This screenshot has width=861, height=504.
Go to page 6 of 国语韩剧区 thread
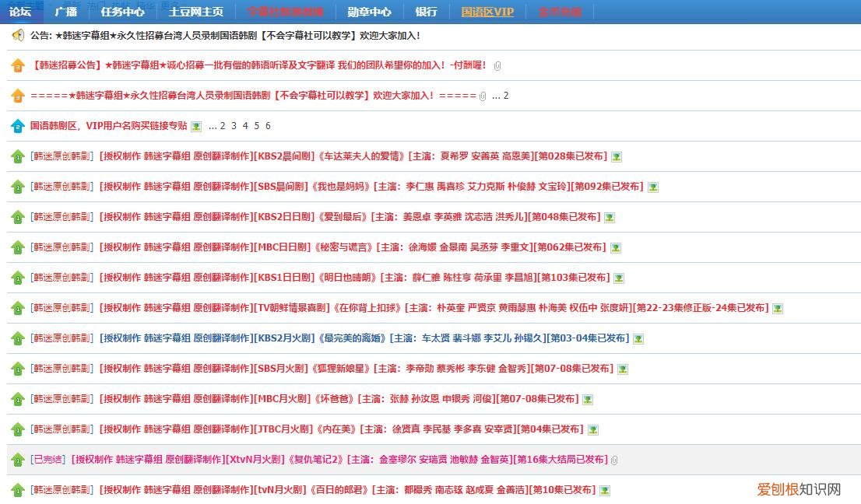268,126
